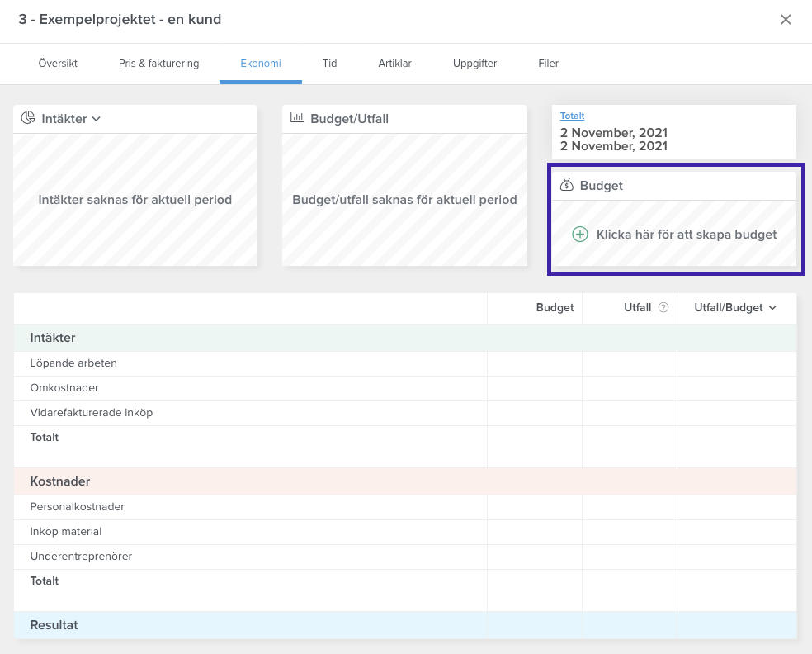Go to the Artiklar tab
The image size is (812, 654).
[x=394, y=64]
